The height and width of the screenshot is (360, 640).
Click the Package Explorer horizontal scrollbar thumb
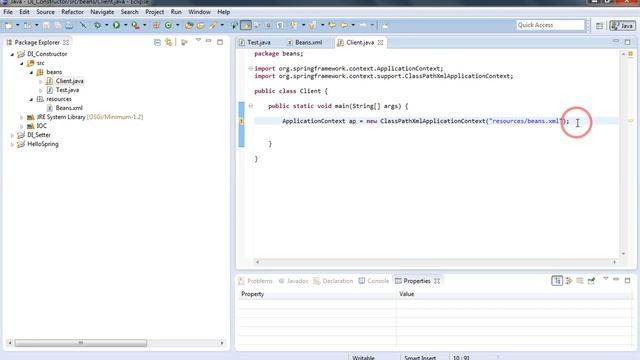pyautogui.click(x=81, y=343)
